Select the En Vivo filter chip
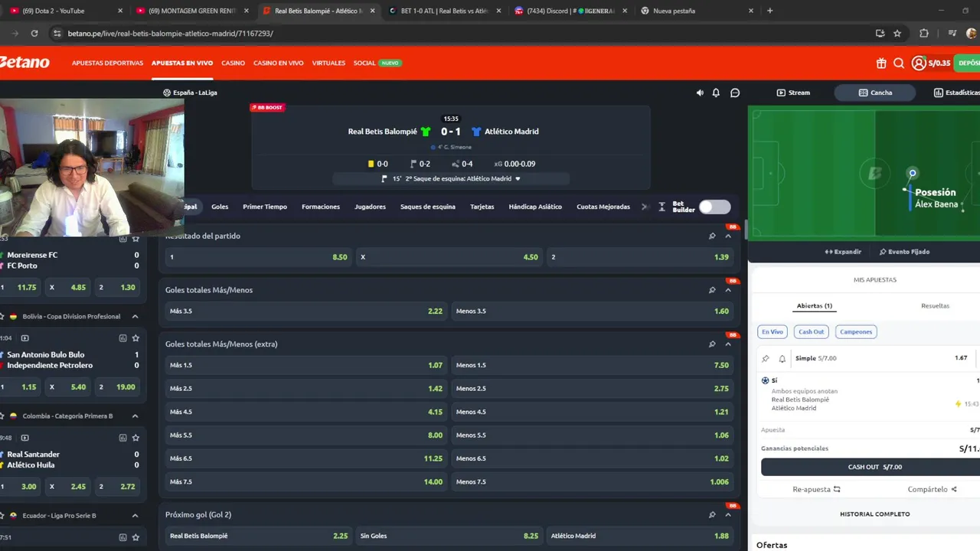The width and height of the screenshot is (980, 551). [x=773, y=331]
